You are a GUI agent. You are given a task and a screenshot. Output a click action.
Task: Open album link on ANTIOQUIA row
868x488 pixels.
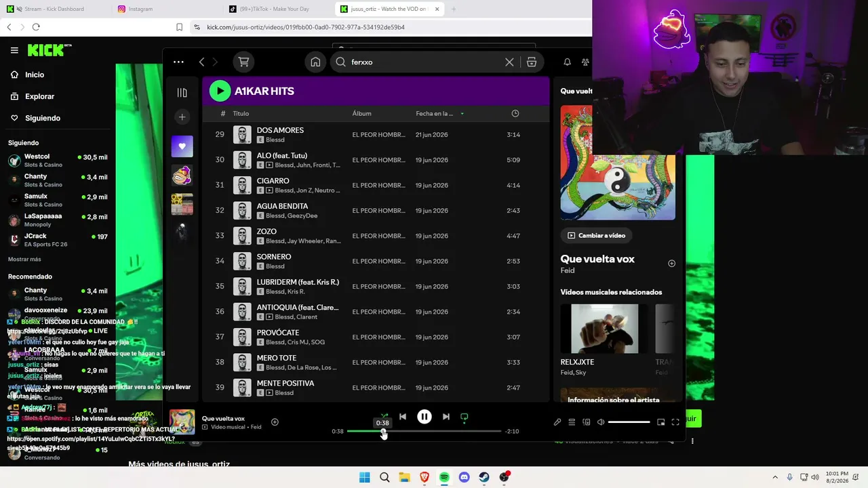coord(378,312)
